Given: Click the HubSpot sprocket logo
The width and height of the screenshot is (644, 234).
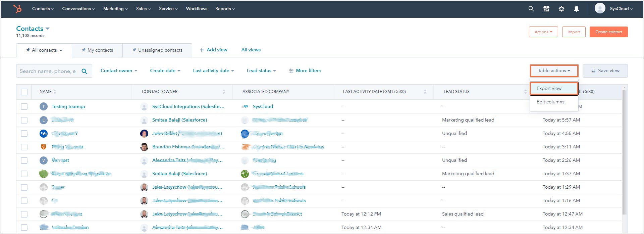Looking at the screenshot, I should 17,9.
